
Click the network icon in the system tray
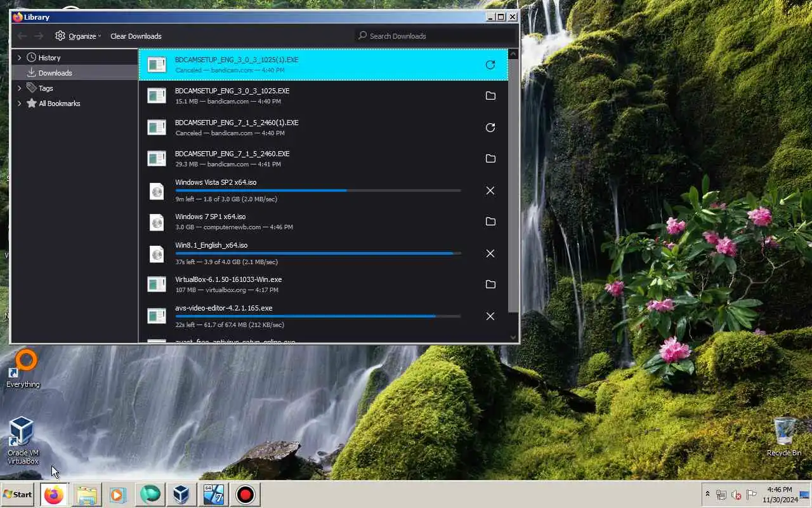tap(721, 495)
